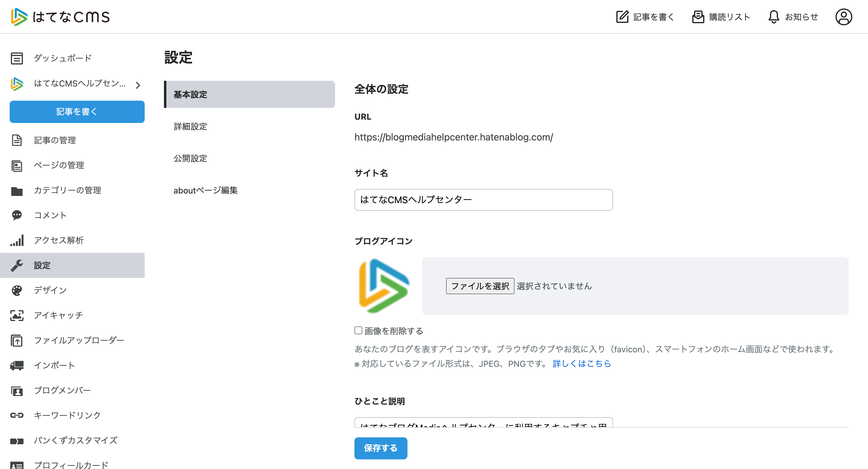This screenshot has height=469, width=868.
Task: Click the ファイルを選択 file button
Action: [x=480, y=286]
